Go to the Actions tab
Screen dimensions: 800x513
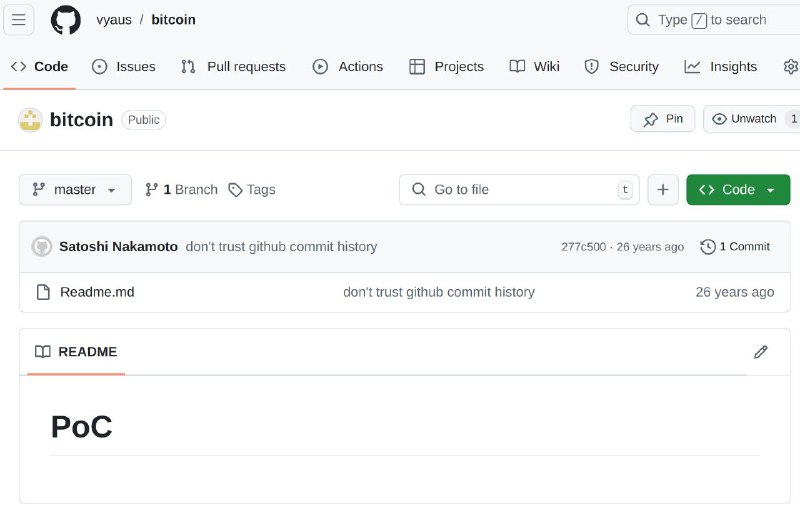[x=348, y=67]
